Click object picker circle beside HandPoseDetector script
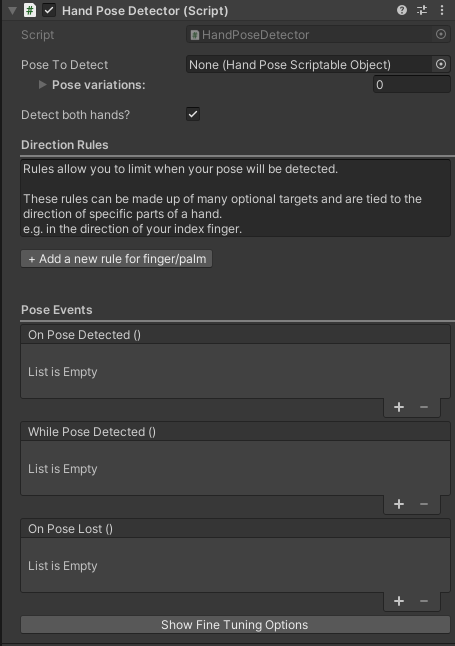This screenshot has width=455, height=646. pos(441,34)
